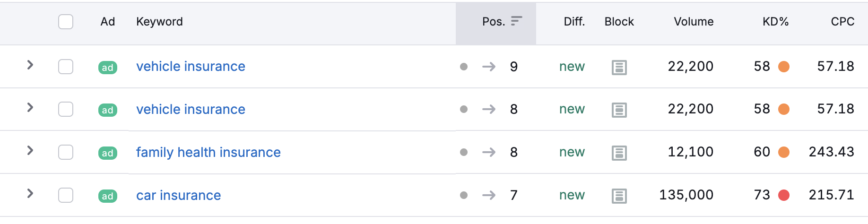
Task: Check the box for family health insurance
Action: point(66,152)
